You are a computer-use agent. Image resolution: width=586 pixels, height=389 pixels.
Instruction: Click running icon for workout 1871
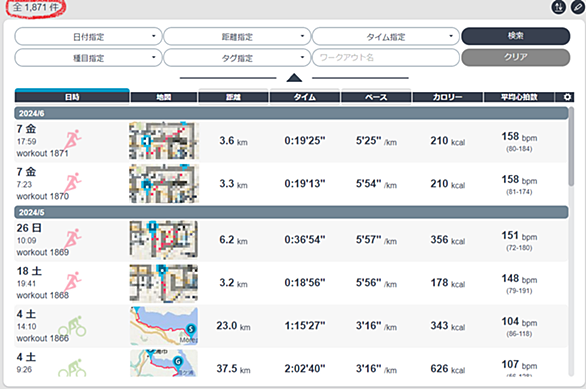coord(72,141)
